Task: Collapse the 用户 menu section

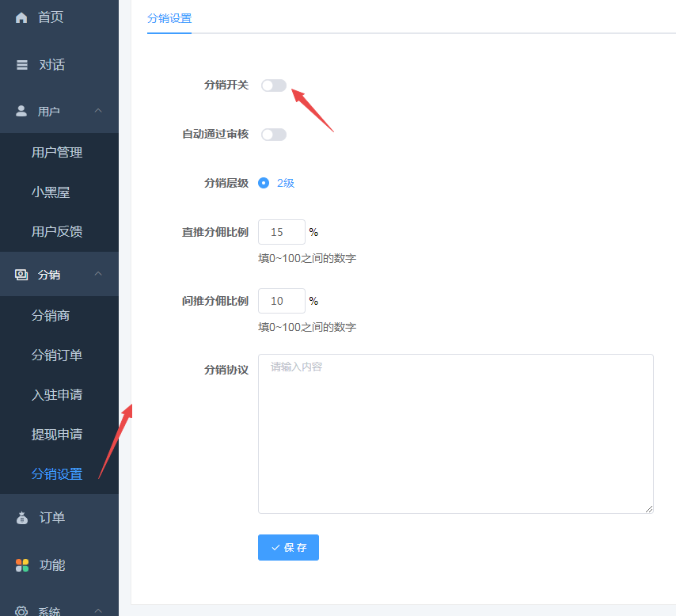Action: point(98,111)
